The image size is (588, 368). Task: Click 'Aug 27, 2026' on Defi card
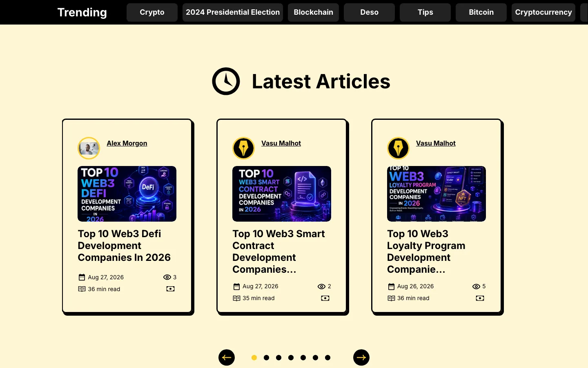[106, 277]
